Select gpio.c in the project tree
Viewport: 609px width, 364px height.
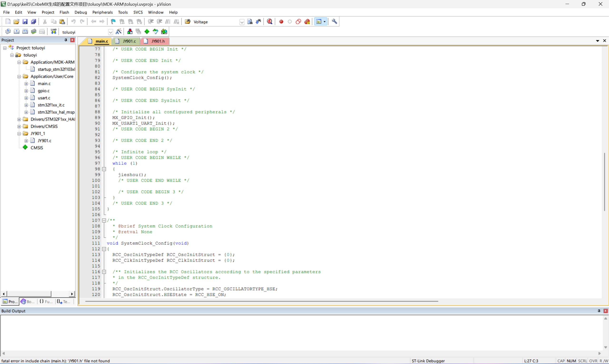click(x=44, y=91)
